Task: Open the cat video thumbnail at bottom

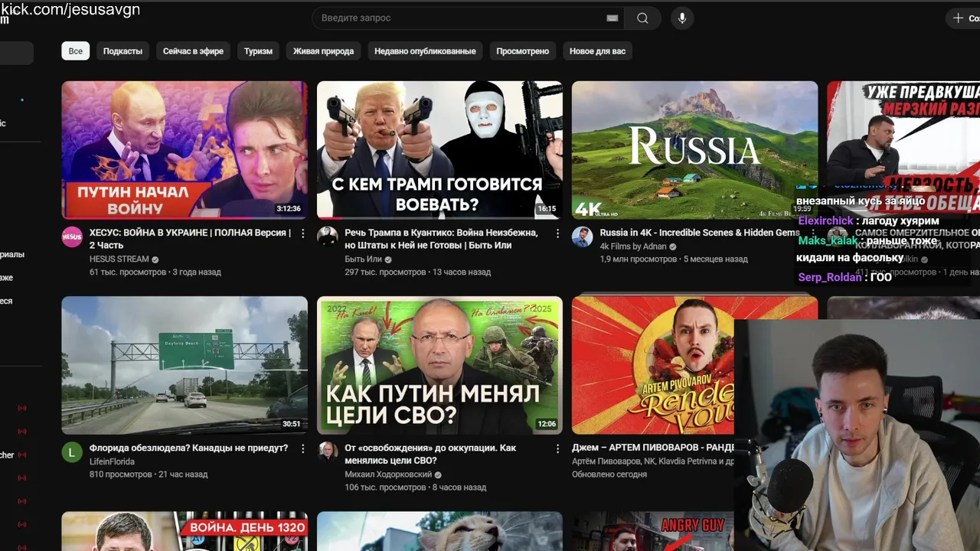Action: tap(439, 531)
